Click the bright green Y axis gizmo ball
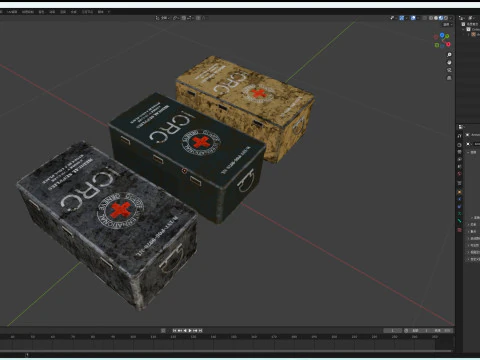 447,36
